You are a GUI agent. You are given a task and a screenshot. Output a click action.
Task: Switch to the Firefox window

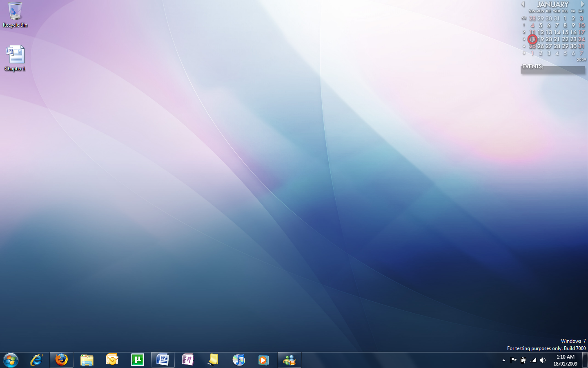(62, 360)
